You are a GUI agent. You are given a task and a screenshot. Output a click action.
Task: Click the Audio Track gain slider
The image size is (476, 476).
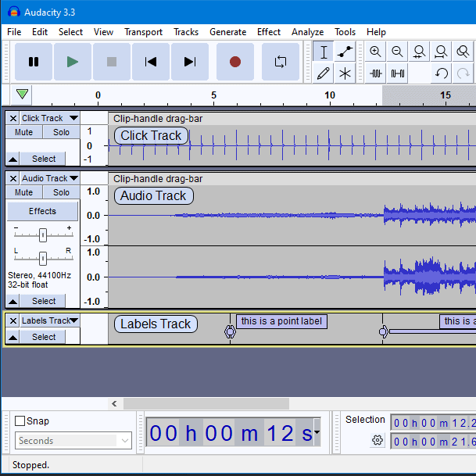click(x=43, y=235)
